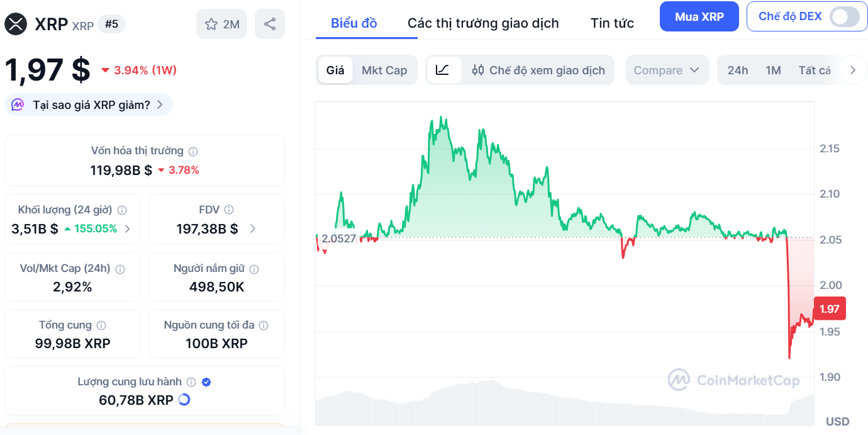The width and height of the screenshot is (868, 435).
Task: Open Các thị trường giao dịch tab
Action: (483, 24)
